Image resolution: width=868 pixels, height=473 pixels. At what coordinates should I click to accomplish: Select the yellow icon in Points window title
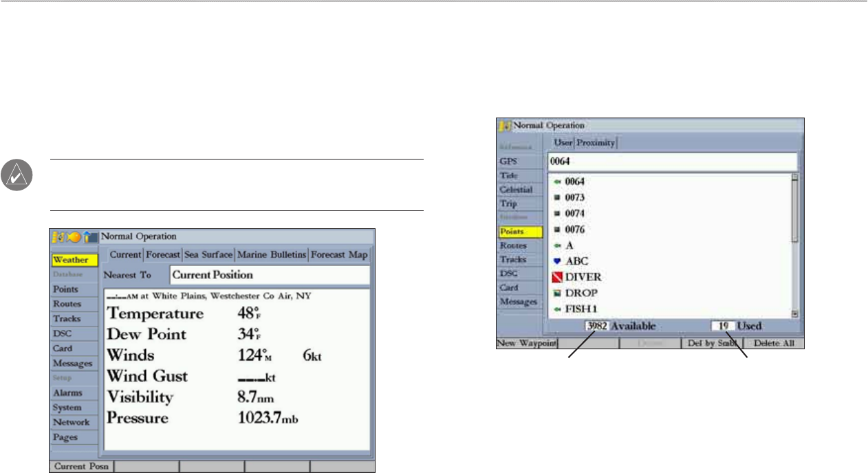click(x=505, y=126)
